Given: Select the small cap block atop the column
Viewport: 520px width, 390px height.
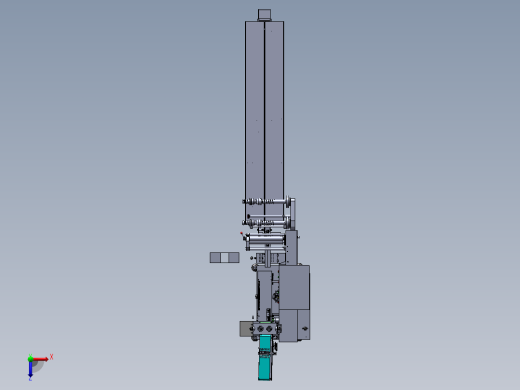Looking at the screenshot, I should [264, 15].
